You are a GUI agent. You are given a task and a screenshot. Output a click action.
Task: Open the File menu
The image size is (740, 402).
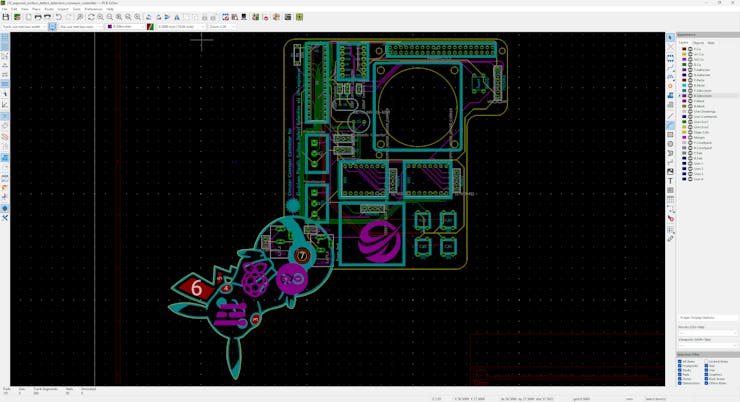coord(4,9)
